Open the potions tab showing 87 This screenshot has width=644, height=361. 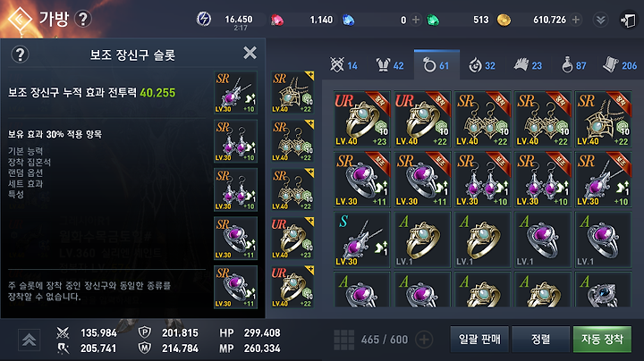574,65
